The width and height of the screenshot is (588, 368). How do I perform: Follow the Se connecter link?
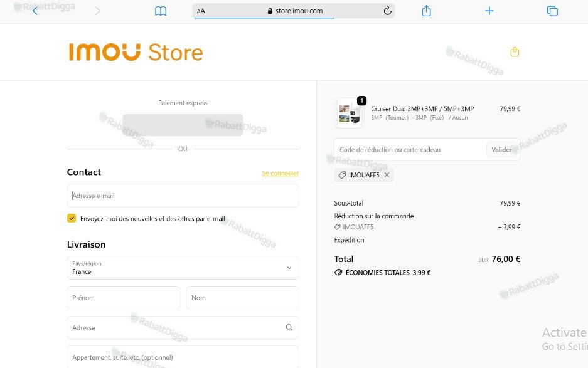pyautogui.click(x=280, y=173)
